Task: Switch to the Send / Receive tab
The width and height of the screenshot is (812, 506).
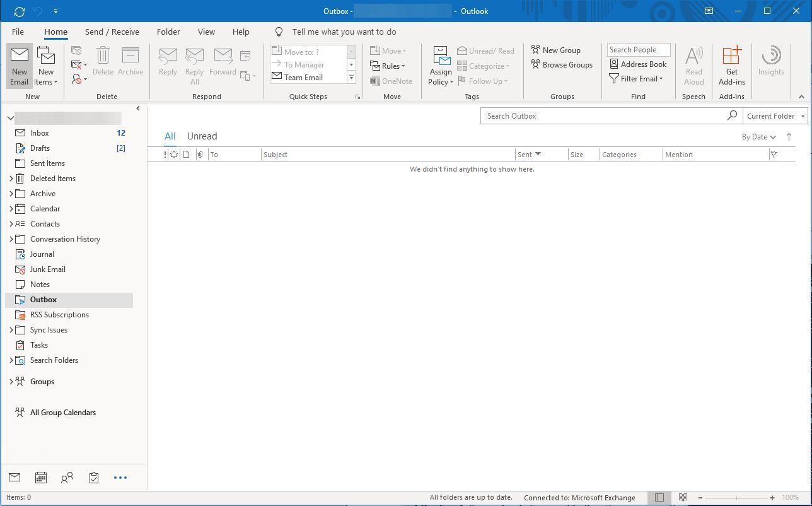Action: [112, 32]
